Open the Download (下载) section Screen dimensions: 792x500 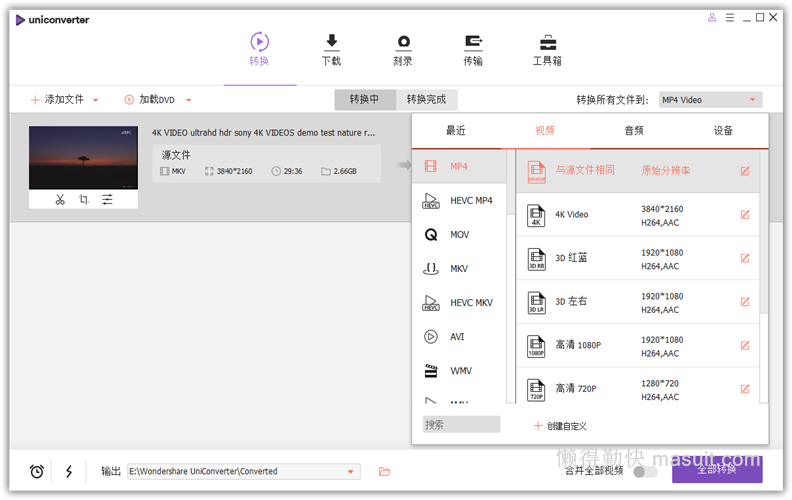tap(331, 49)
